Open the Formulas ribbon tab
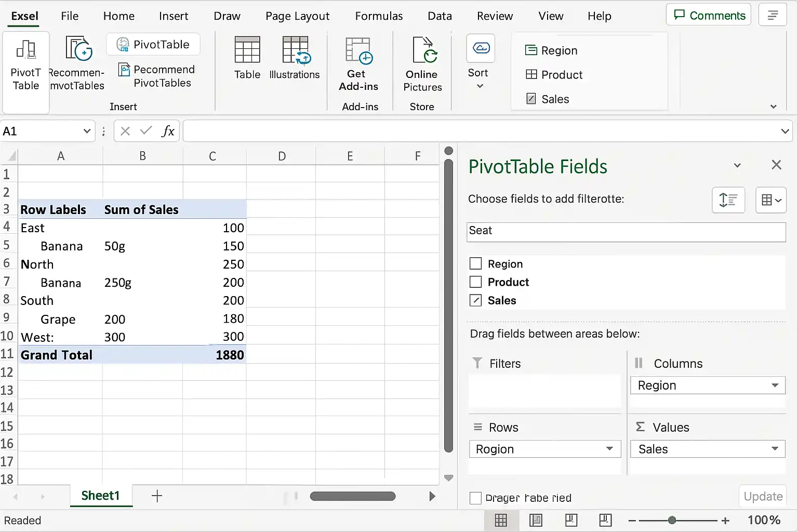 pos(379,16)
